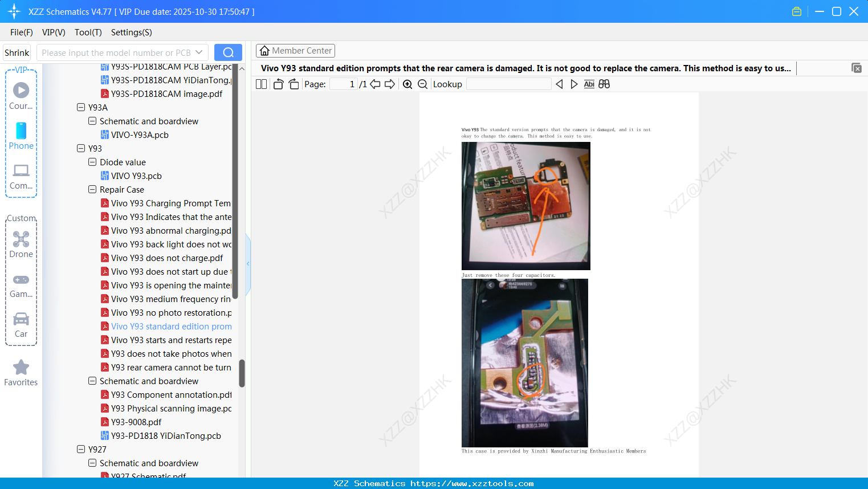Screen dimensions: 868x489
Task: Open the Tool(T) menu
Action: 88,32
